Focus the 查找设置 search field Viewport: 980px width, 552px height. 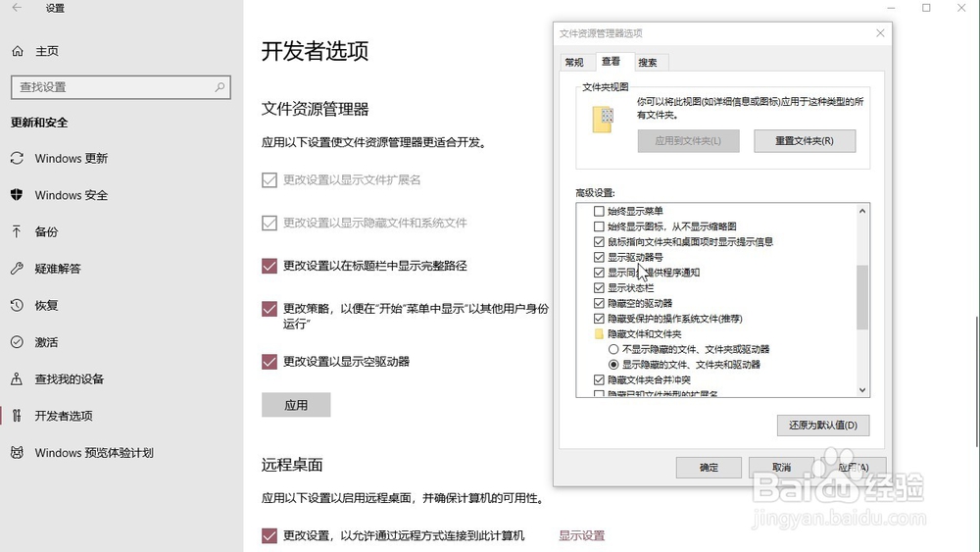point(121,87)
